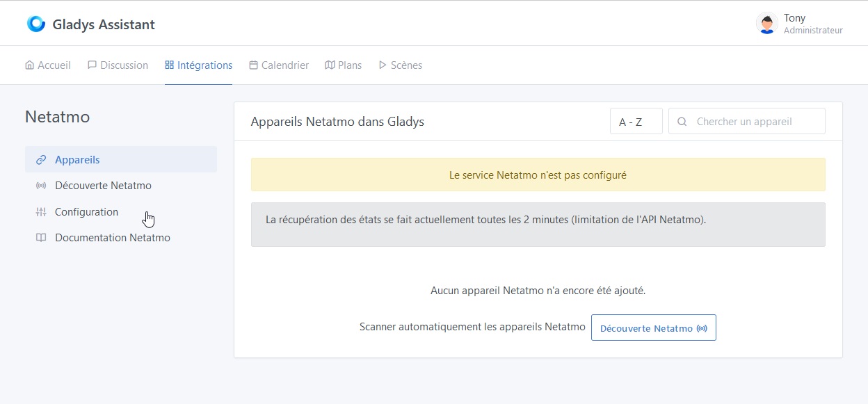Click the chain-link icon next to Appareils
Viewport: 868px width, 404px height.
click(40, 159)
